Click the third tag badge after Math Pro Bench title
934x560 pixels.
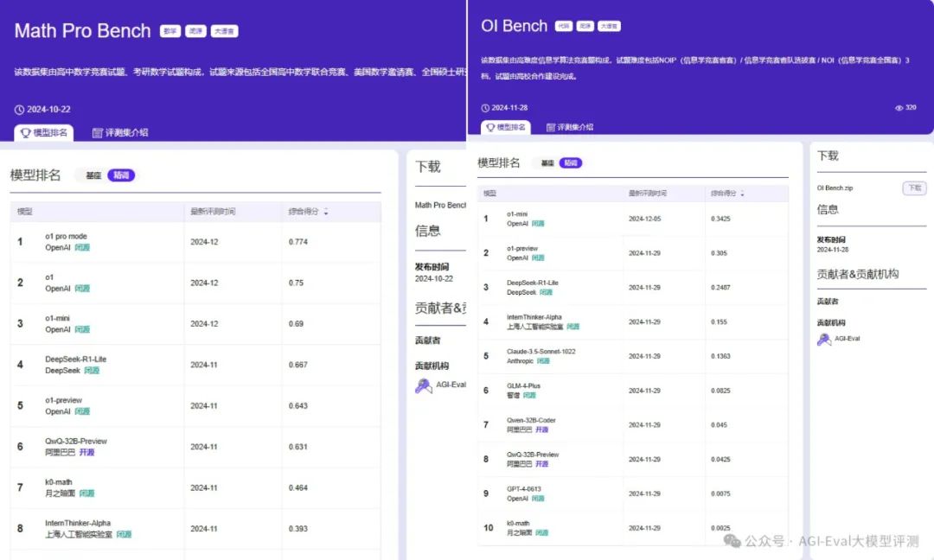tap(224, 31)
